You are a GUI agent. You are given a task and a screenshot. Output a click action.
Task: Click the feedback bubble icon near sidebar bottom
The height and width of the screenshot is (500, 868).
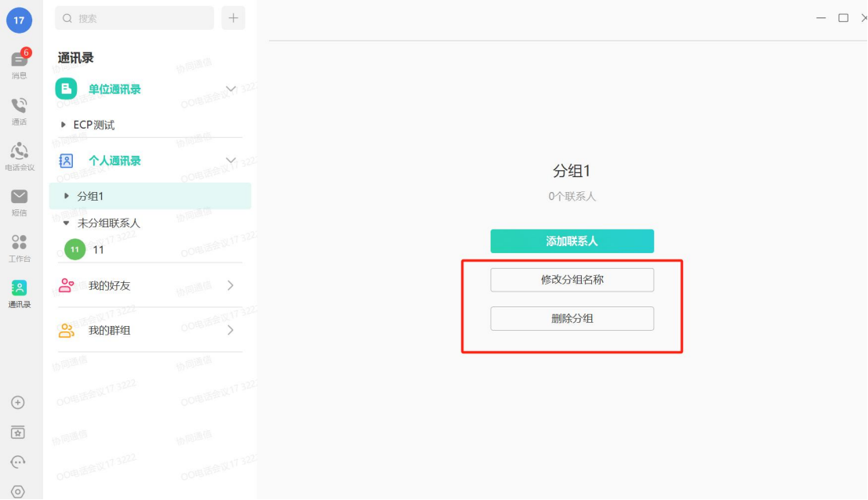point(19,458)
